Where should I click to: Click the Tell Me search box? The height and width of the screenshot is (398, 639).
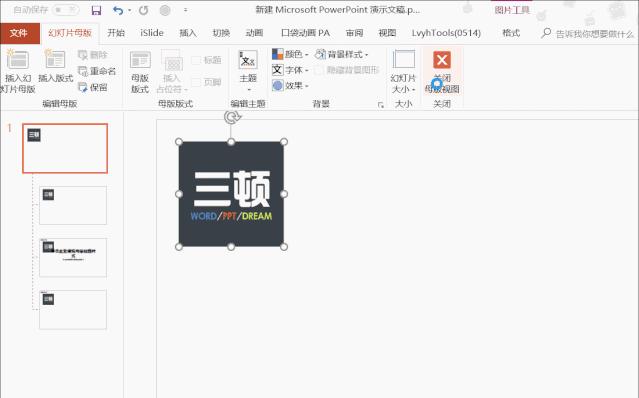pyautogui.click(x=588, y=34)
